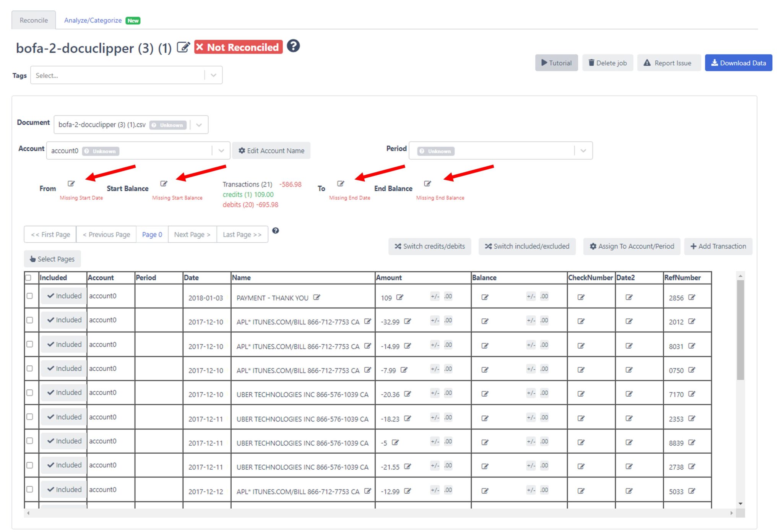Open the Period dropdown
783x532 pixels.
pyautogui.click(x=583, y=150)
